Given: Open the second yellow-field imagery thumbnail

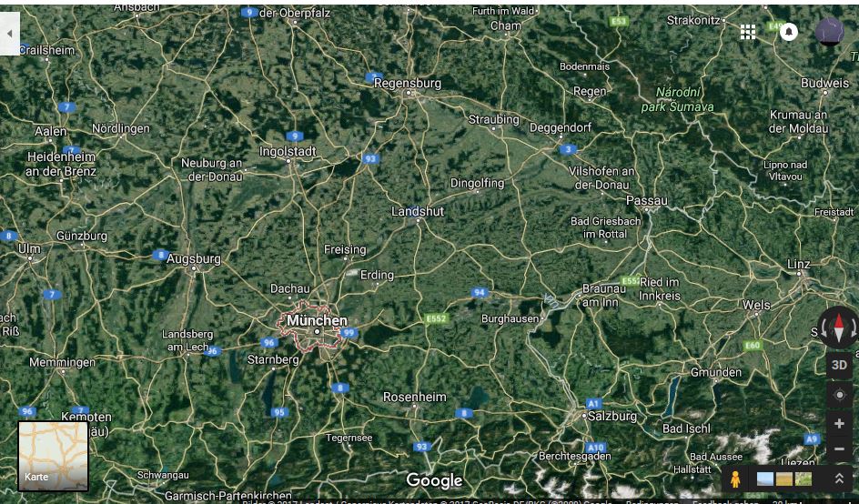Looking at the screenshot, I should [784, 479].
